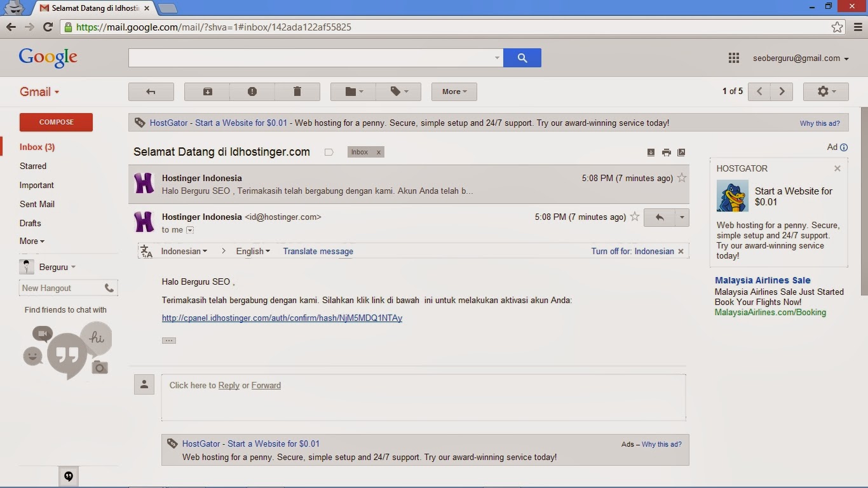The height and width of the screenshot is (488, 868).
Task: Open the Sent Mail folder
Action: (x=37, y=204)
